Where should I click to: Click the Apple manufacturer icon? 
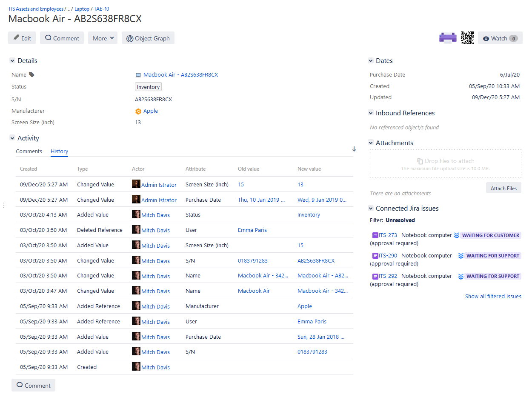(x=138, y=111)
